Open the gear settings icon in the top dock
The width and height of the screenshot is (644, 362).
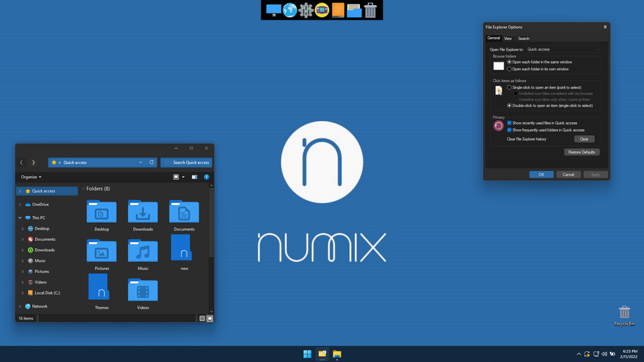306,10
